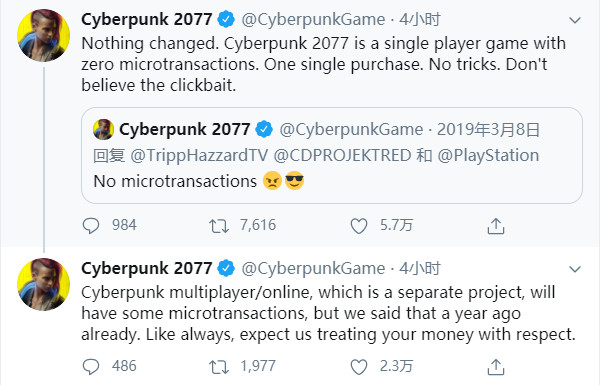This screenshot has width=603, height=385.
Task: Click the @TrippHazzardTV mention
Action: click(199, 155)
